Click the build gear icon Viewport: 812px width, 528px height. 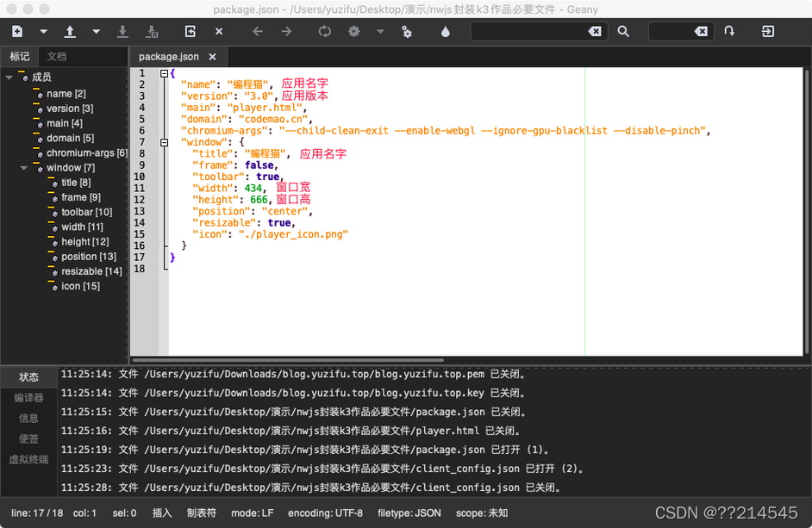[353, 32]
